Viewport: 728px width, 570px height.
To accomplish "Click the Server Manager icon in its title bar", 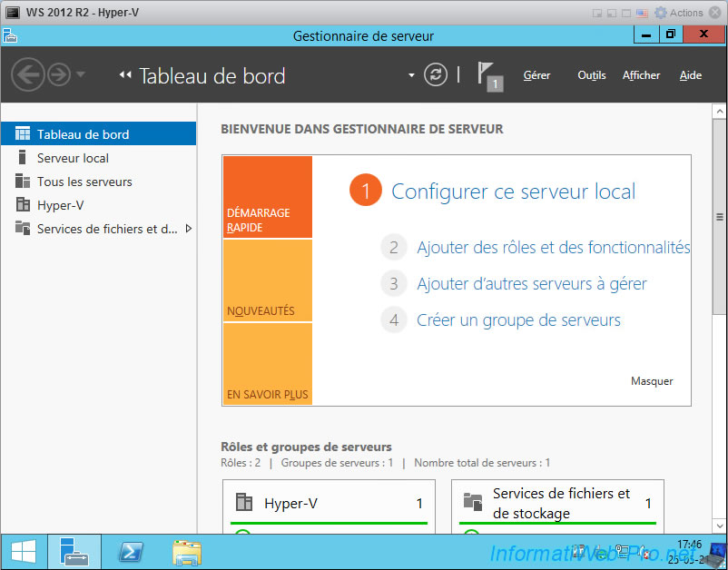I will (10, 35).
